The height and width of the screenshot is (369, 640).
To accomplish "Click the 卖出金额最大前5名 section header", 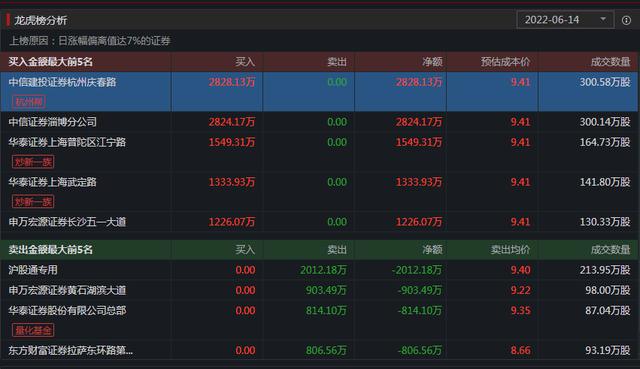I will (51, 249).
